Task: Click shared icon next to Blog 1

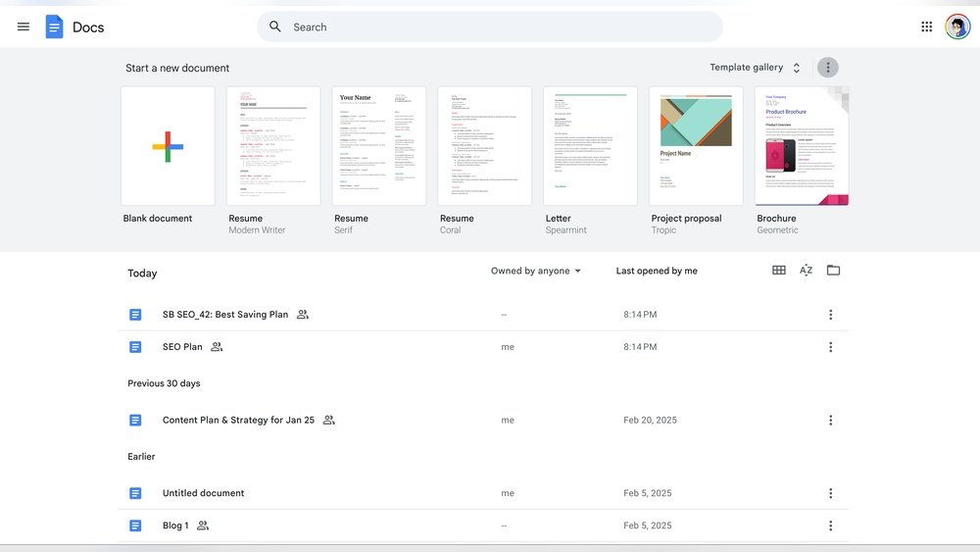Action: pyautogui.click(x=203, y=526)
